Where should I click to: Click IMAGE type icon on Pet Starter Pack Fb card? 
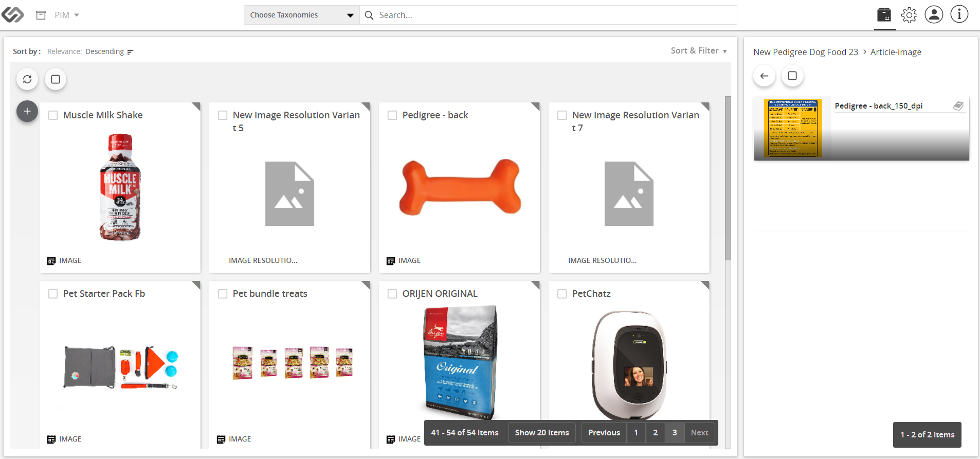tap(51, 439)
